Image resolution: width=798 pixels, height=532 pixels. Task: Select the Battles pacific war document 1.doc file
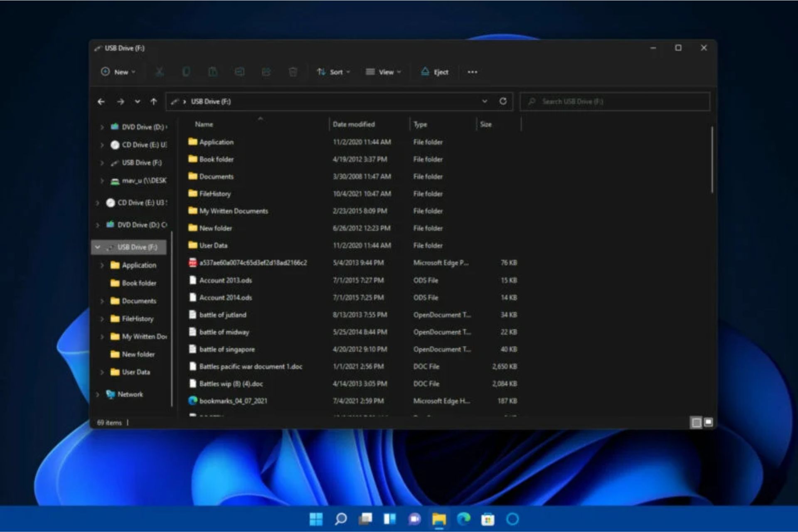coord(251,367)
